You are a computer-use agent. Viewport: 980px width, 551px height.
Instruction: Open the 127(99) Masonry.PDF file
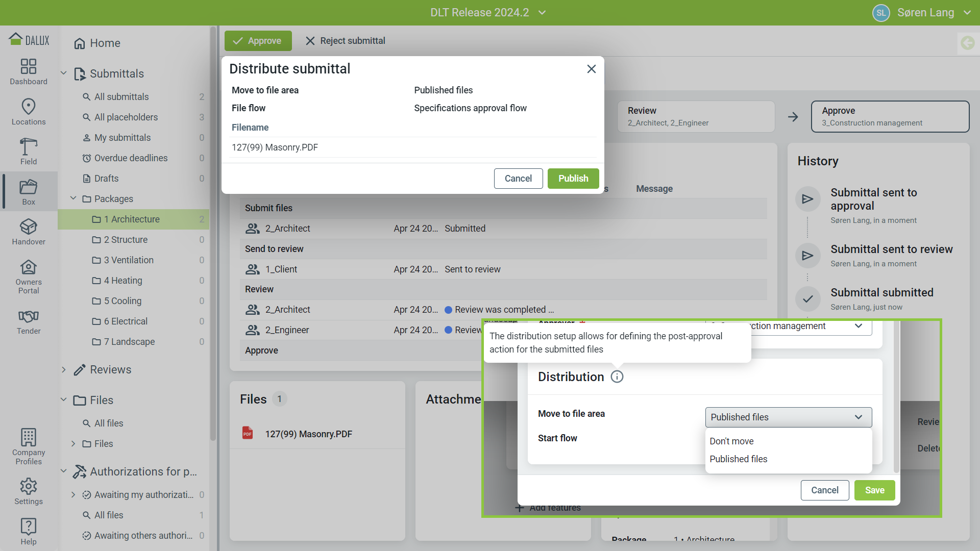(308, 434)
